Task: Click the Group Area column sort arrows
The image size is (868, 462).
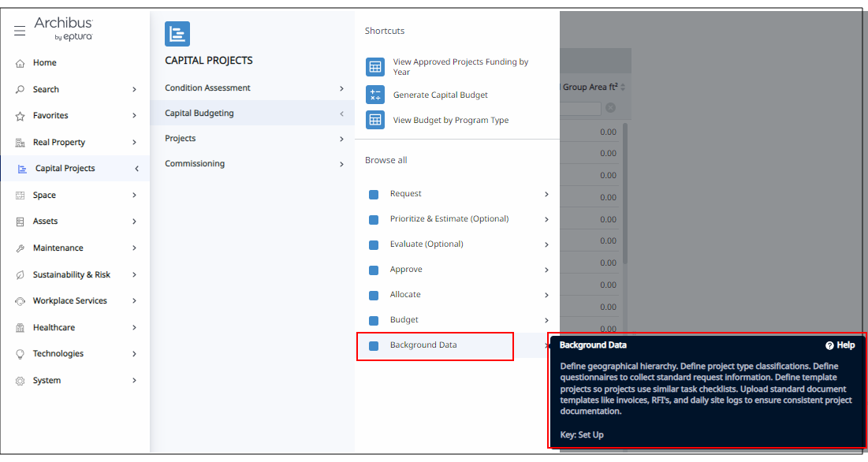Action: (x=623, y=88)
